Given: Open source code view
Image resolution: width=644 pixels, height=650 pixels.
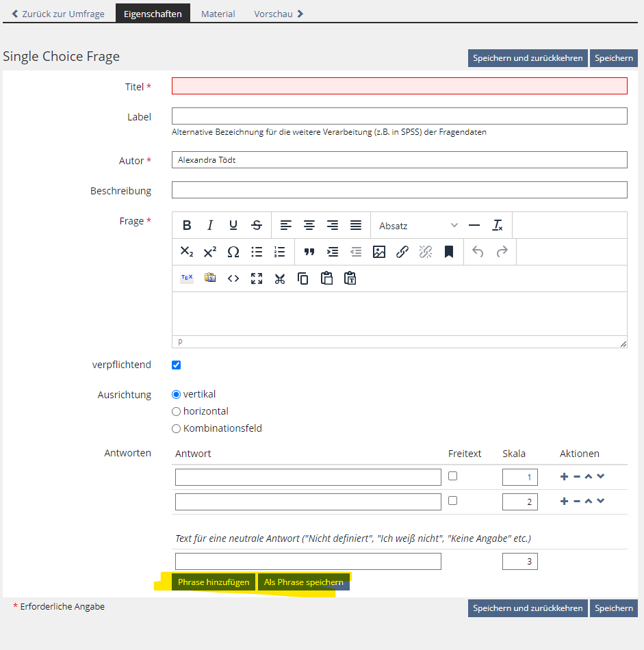Looking at the screenshot, I should pos(233,278).
